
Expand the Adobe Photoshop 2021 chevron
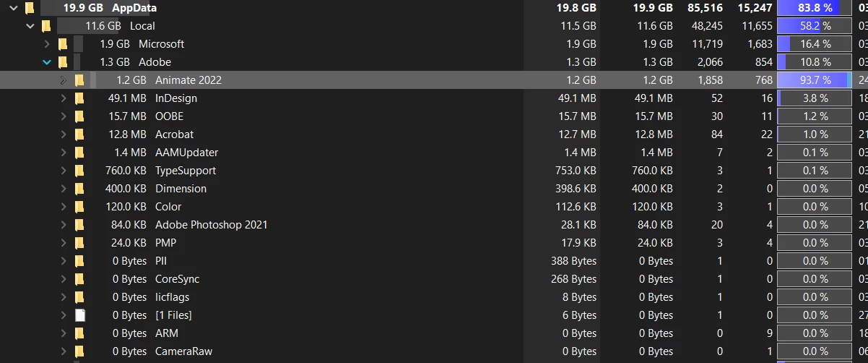(63, 225)
